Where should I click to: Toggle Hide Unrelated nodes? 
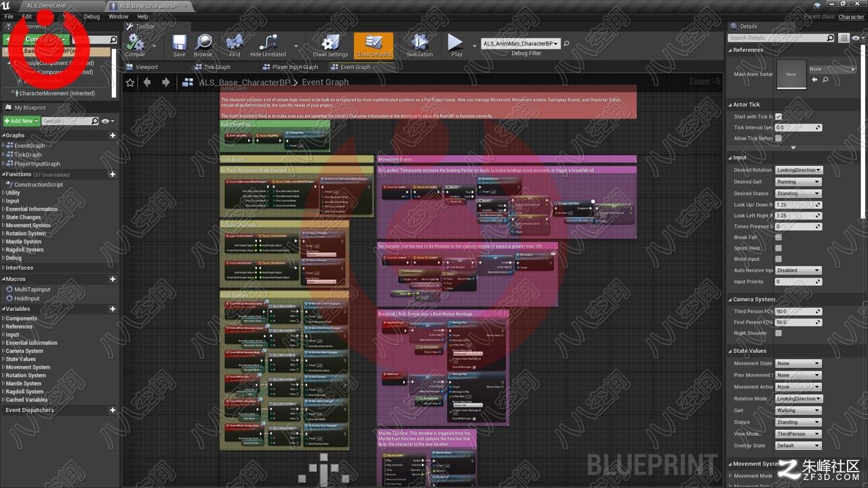(268, 45)
